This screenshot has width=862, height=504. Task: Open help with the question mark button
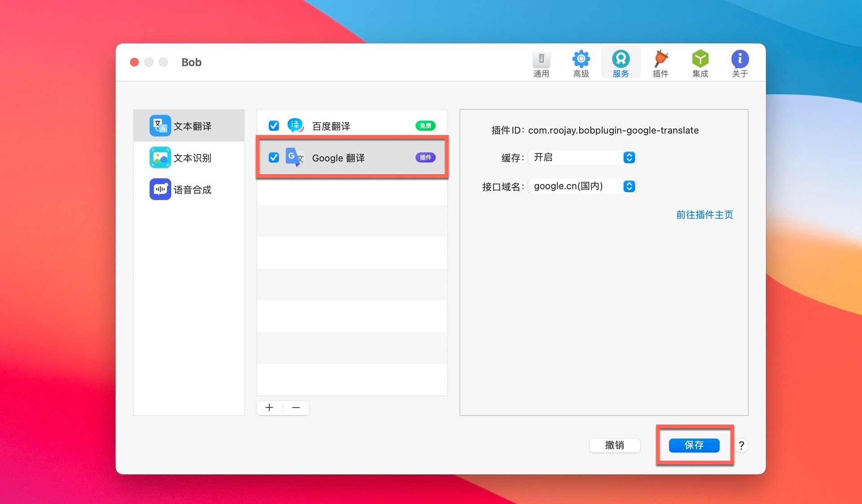point(741,446)
